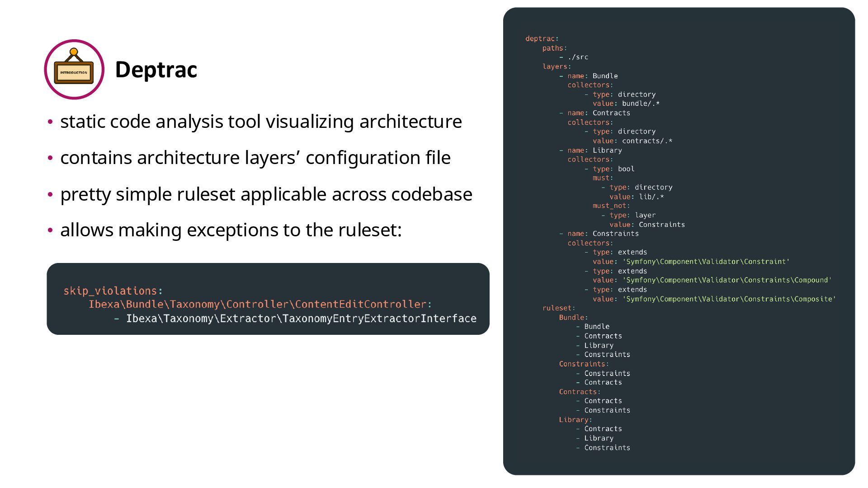
Task: Click the deptrac root key
Action: (x=540, y=39)
